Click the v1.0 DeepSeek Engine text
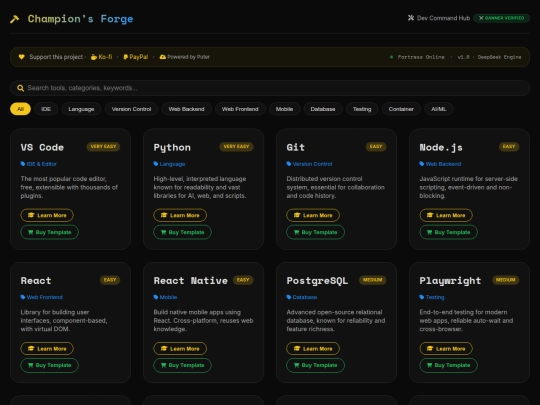Screen dimensions: 540x405 click(489, 57)
